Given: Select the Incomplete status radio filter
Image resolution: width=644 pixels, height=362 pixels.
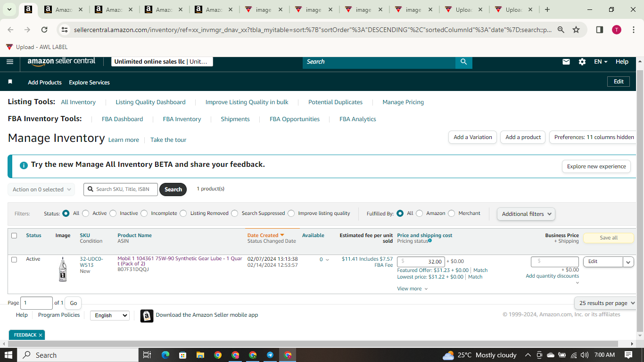Looking at the screenshot, I should pyautogui.click(x=144, y=214).
